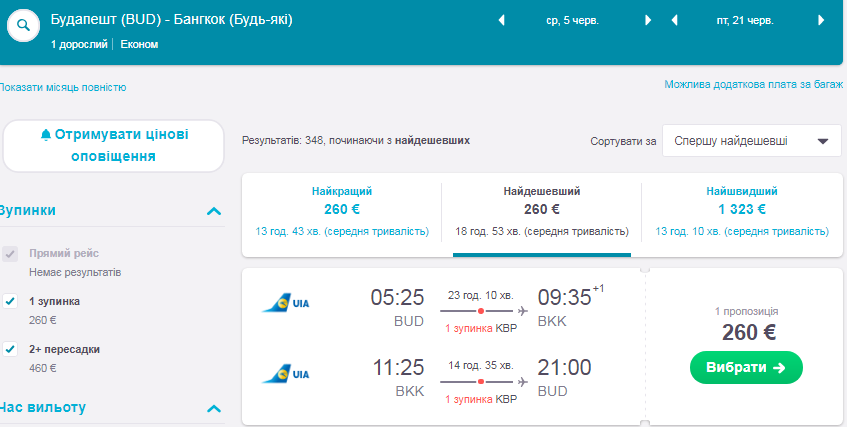The height and width of the screenshot is (427, 847).
Task: Collapse the Зупинки filter section
Action: coord(213,211)
